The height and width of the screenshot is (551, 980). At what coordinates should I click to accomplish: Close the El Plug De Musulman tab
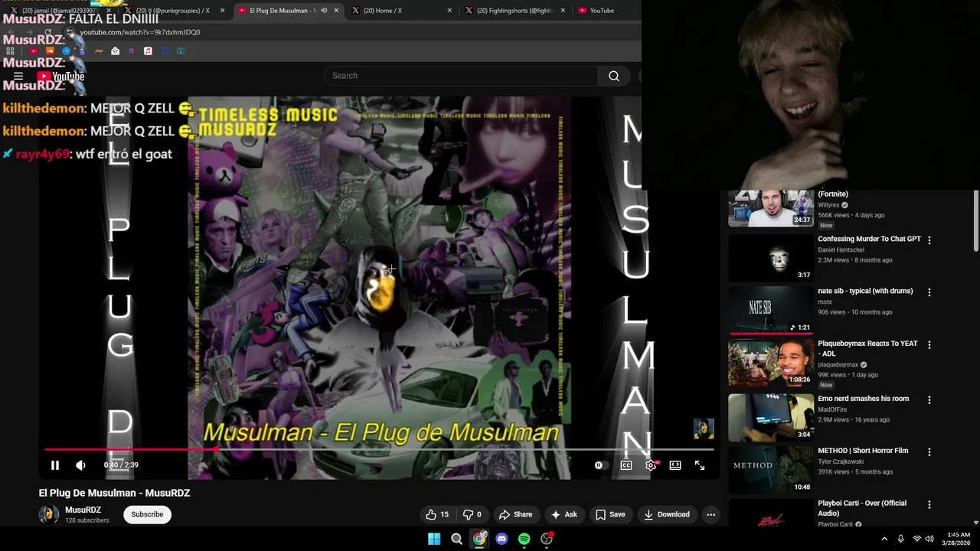click(336, 11)
